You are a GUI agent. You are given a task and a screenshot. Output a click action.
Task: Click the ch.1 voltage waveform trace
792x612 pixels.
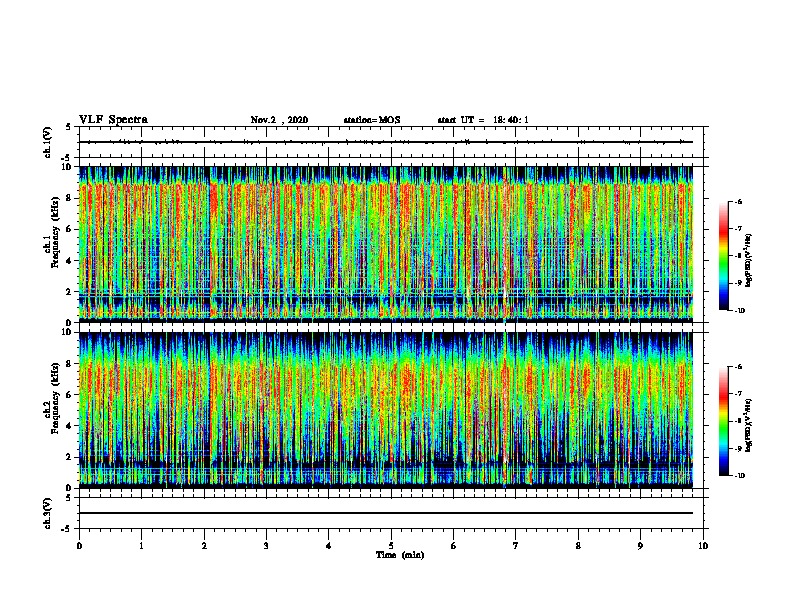point(386,142)
